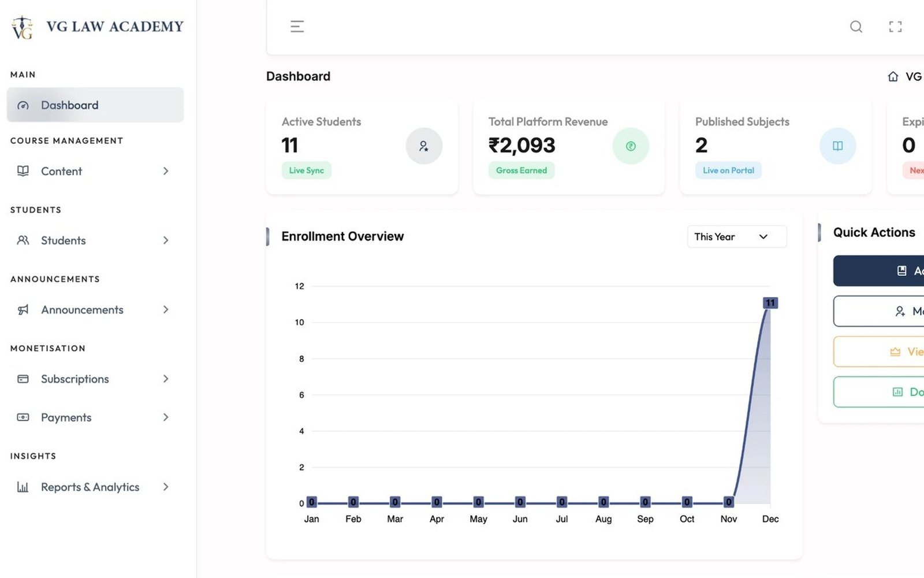
Task: Click the Subscriptions card icon
Action: (23, 379)
